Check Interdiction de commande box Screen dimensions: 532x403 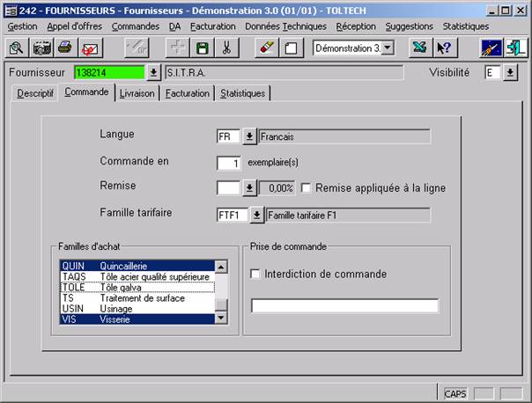(256, 275)
